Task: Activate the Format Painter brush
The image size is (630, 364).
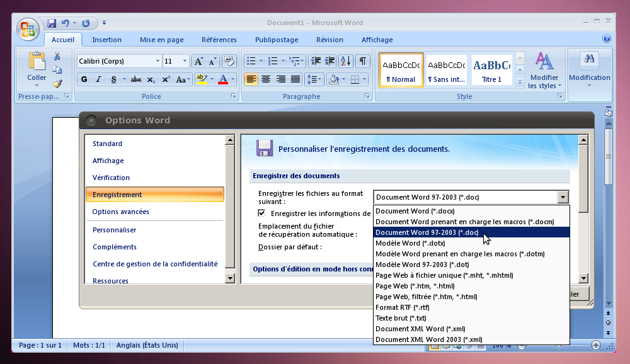Action: tap(57, 84)
